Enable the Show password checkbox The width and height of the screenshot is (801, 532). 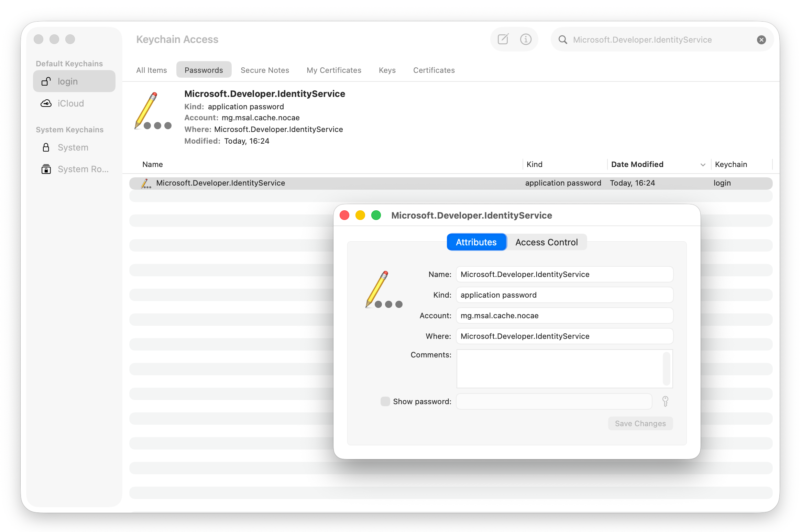point(385,401)
